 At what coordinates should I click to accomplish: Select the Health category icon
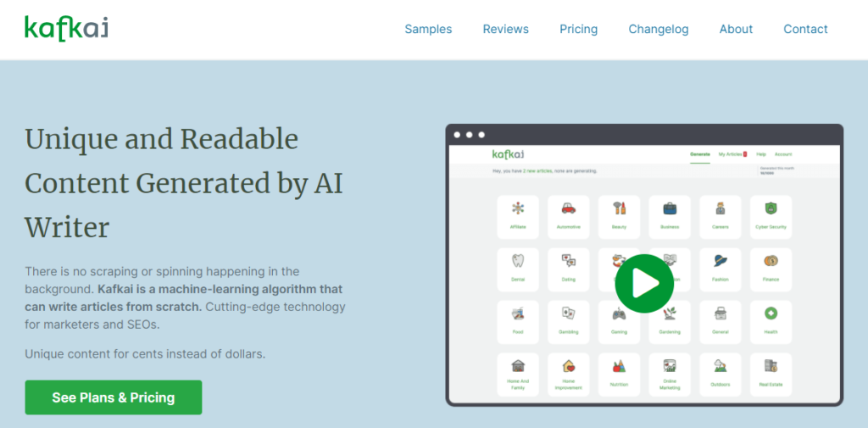(x=771, y=314)
